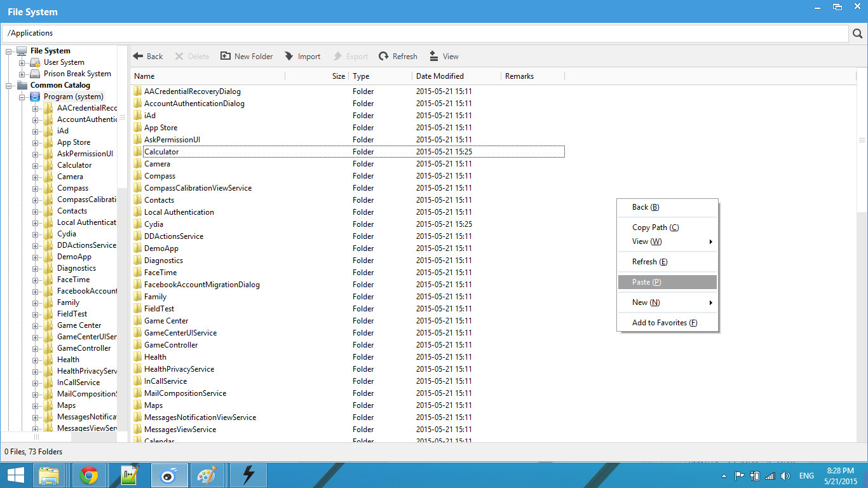This screenshot has width=868, height=488.
Task: Expand the User System tree node
Action: pyautogui.click(x=22, y=62)
